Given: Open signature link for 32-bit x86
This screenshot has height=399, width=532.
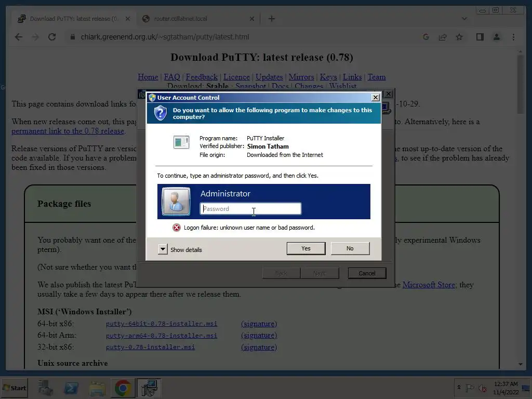Looking at the screenshot, I should pos(259,347).
